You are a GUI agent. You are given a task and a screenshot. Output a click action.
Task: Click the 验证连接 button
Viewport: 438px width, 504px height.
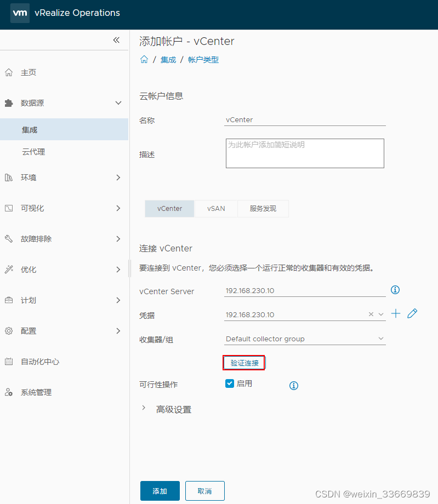[244, 363]
